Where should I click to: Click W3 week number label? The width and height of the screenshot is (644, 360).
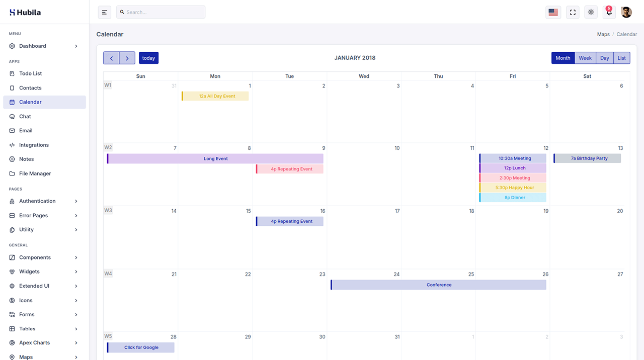[108, 210]
